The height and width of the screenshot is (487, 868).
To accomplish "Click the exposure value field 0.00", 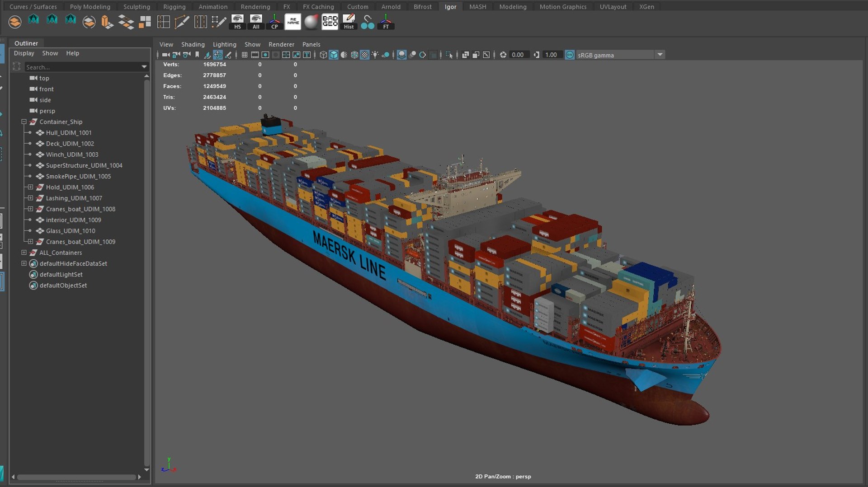I will (x=519, y=55).
